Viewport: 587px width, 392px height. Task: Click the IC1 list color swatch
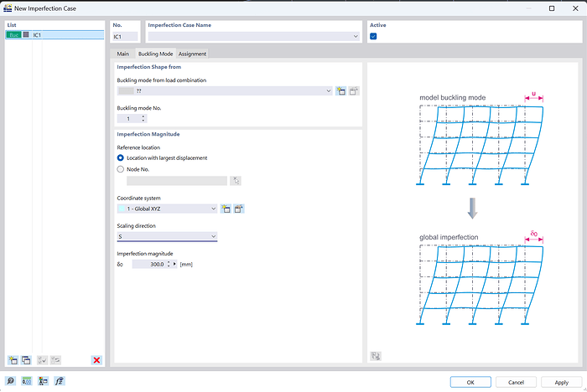click(x=26, y=35)
